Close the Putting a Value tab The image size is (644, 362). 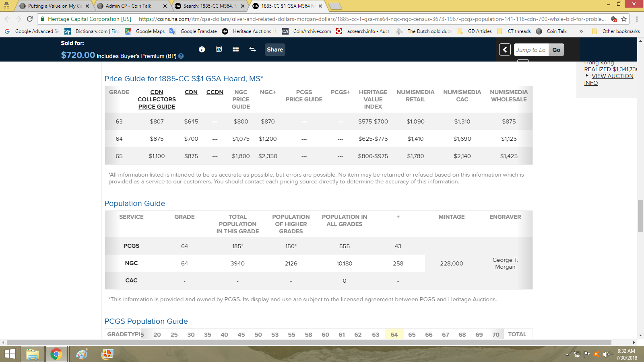pos(87,6)
